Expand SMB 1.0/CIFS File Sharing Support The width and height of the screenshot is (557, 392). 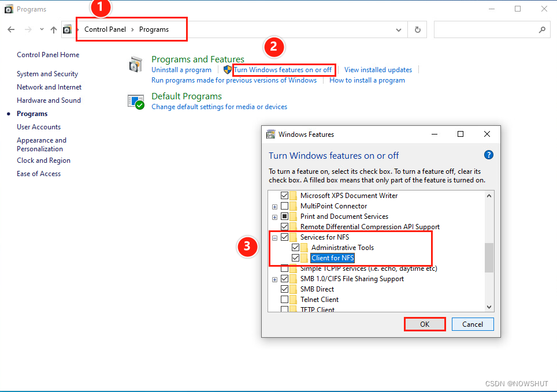pyautogui.click(x=275, y=278)
